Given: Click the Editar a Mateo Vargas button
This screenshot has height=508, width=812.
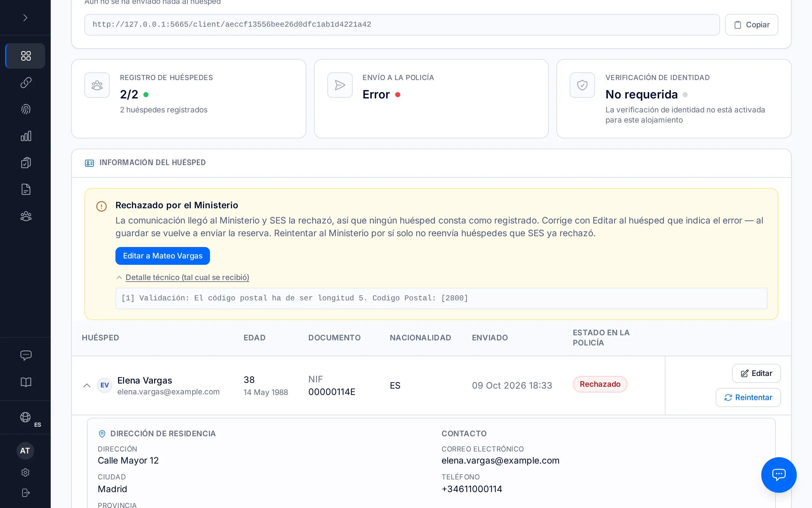Looking at the screenshot, I should [x=162, y=256].
